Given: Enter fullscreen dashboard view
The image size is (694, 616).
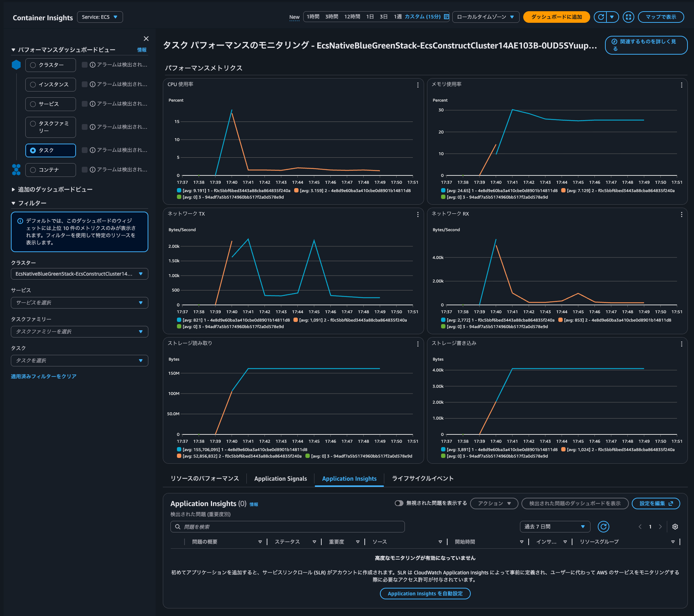Looking at the screenshot, I should [x=629, y=17].
